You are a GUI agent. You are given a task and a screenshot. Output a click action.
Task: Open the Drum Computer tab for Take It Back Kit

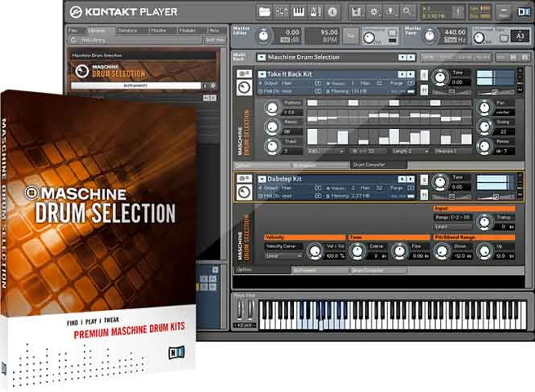379,165
